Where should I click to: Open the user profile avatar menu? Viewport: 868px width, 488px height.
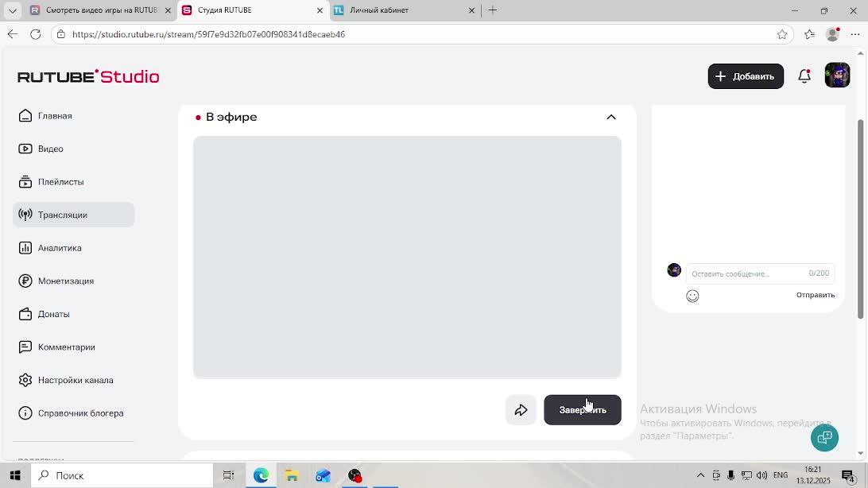click(837, 76)
